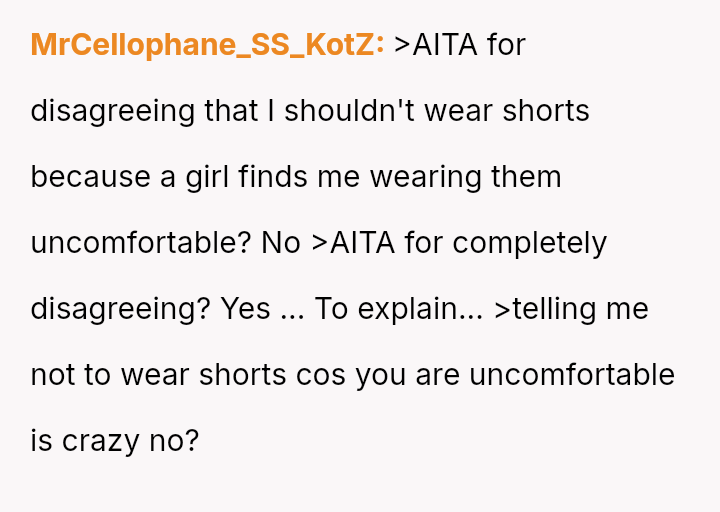720x512 pixels.
Task: Click the answer "No" after "uncomfortable?"
Action: [x=281, y=243]
